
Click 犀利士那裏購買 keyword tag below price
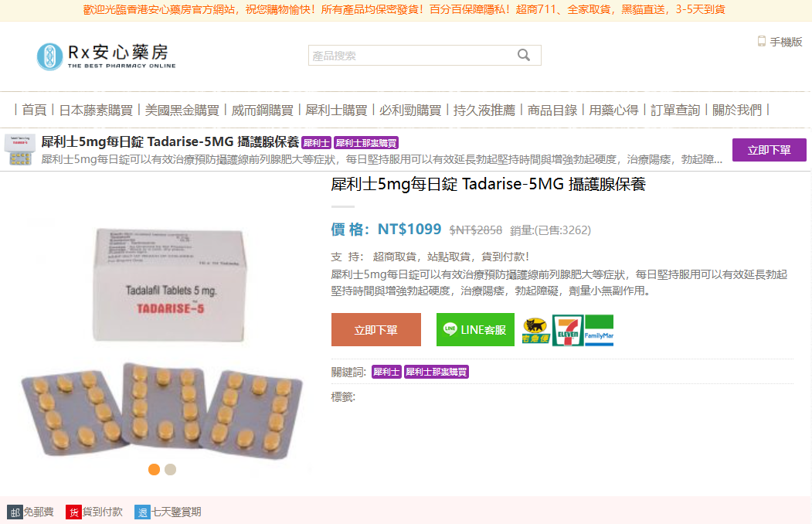[436, 372]
